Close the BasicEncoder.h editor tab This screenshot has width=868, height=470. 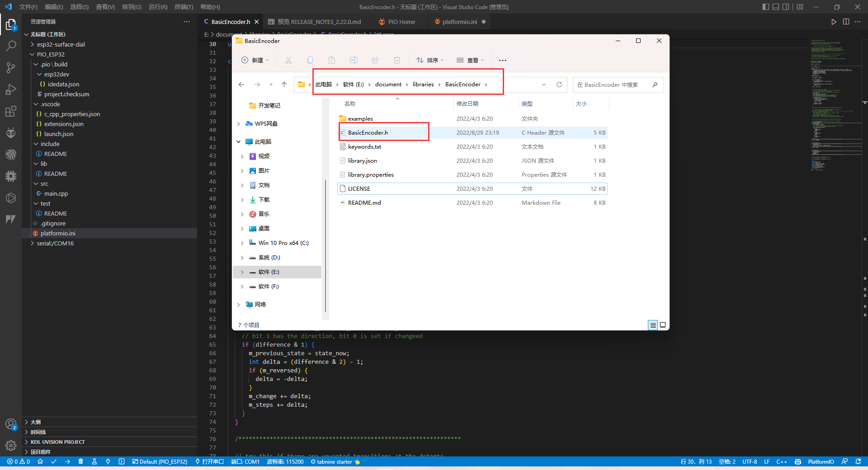click(x=257, y=22)
